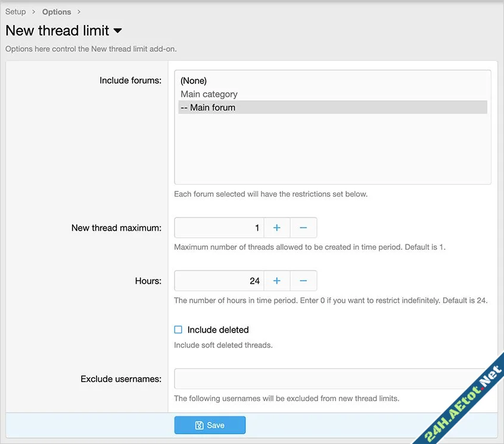
Task: Click the plus icon beside Hours field
Action: pos(276,281)
